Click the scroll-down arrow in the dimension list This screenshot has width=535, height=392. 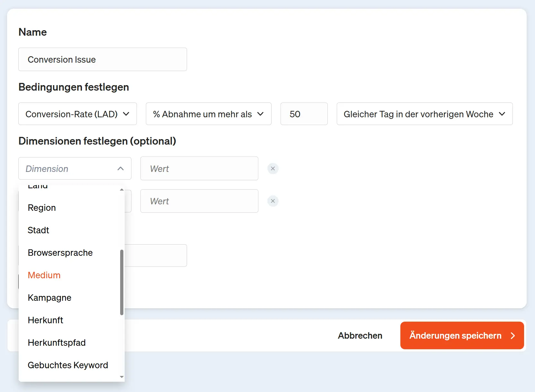tap(121, 377)
